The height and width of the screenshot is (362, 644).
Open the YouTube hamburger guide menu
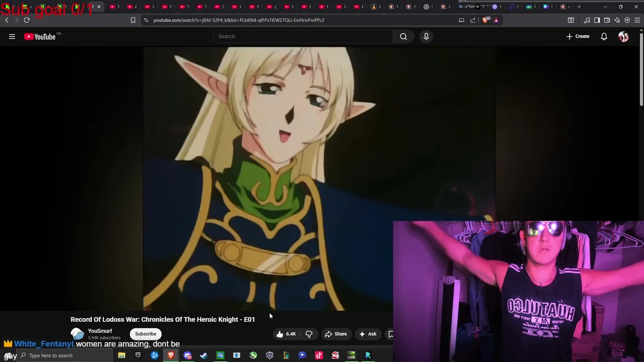point(12,36)
